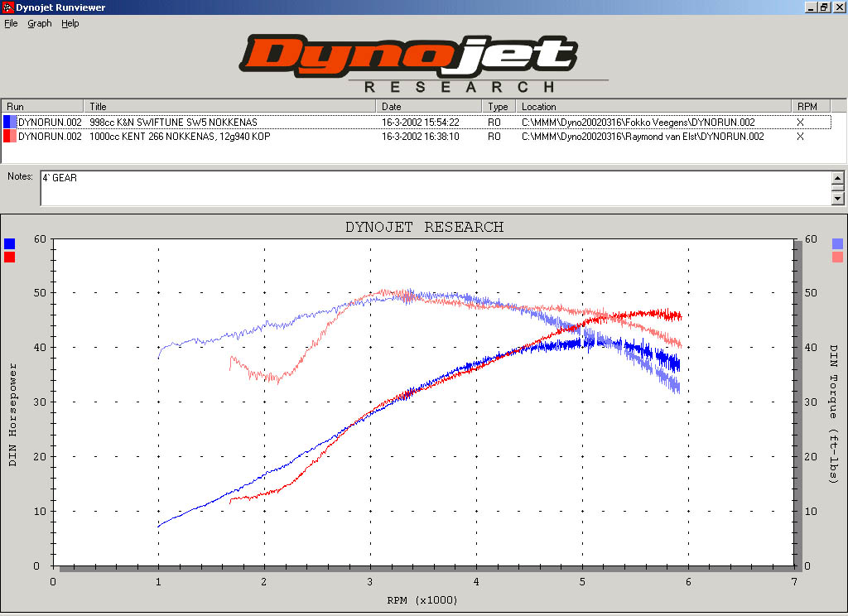The width and height of the screenshot is (848, 616).
Task: Click the RPM column header
Action: [x=812, y=106]
